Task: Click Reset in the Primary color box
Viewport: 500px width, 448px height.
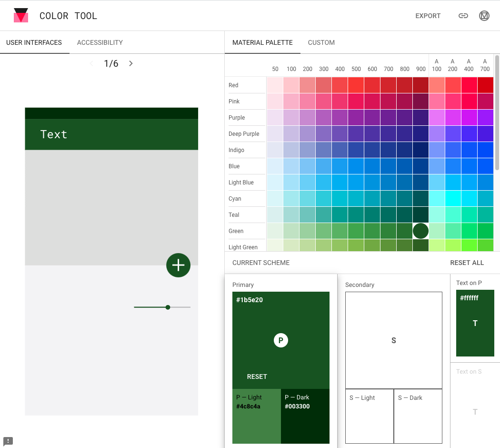Action: (x=257, y=377)
